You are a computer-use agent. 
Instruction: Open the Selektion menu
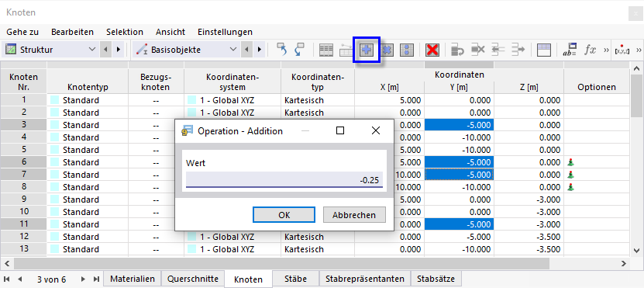pyautogui.click(x=125, y=32)
